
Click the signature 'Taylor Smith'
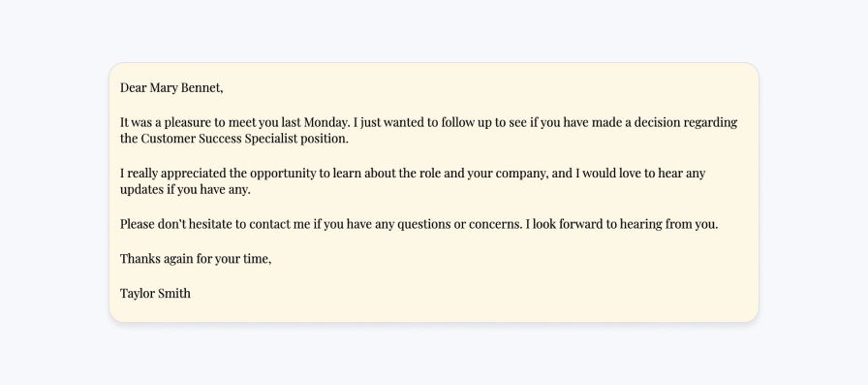(156, 294)
